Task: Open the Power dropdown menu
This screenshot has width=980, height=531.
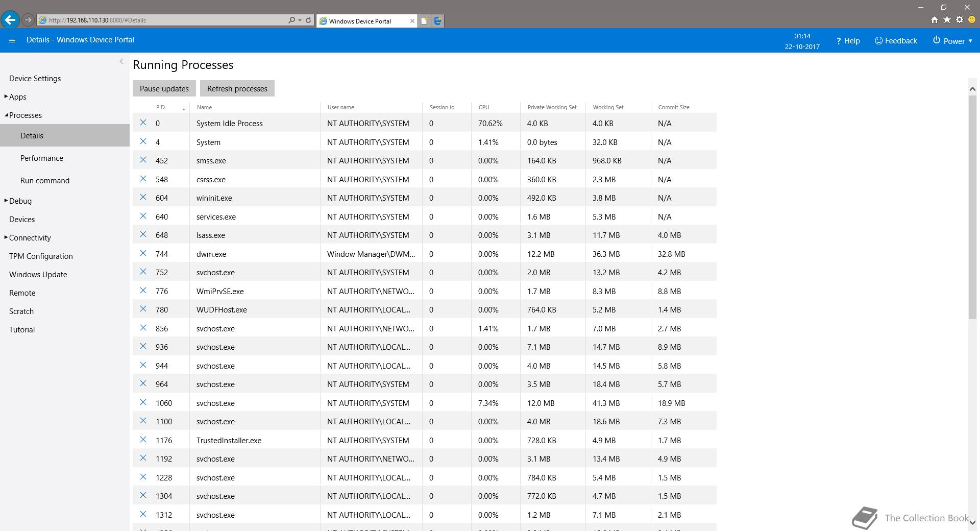Action: pos(952,41)
